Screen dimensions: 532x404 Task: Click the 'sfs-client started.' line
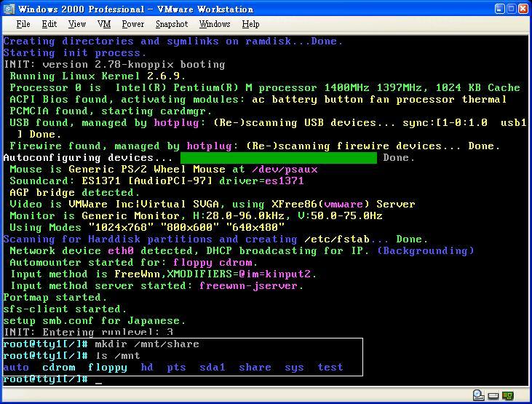65,309
